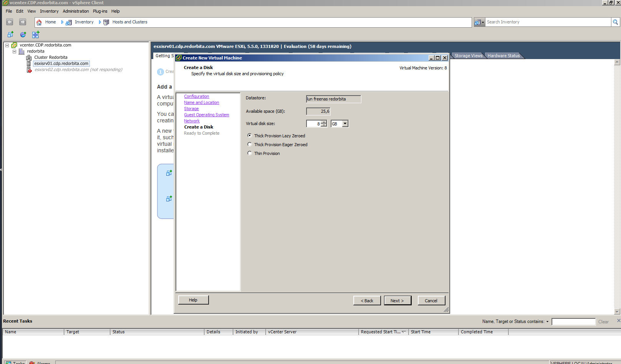621x364 pixels.
Task: Click the Next button in the wizard
Action: [x=397, y=301]
